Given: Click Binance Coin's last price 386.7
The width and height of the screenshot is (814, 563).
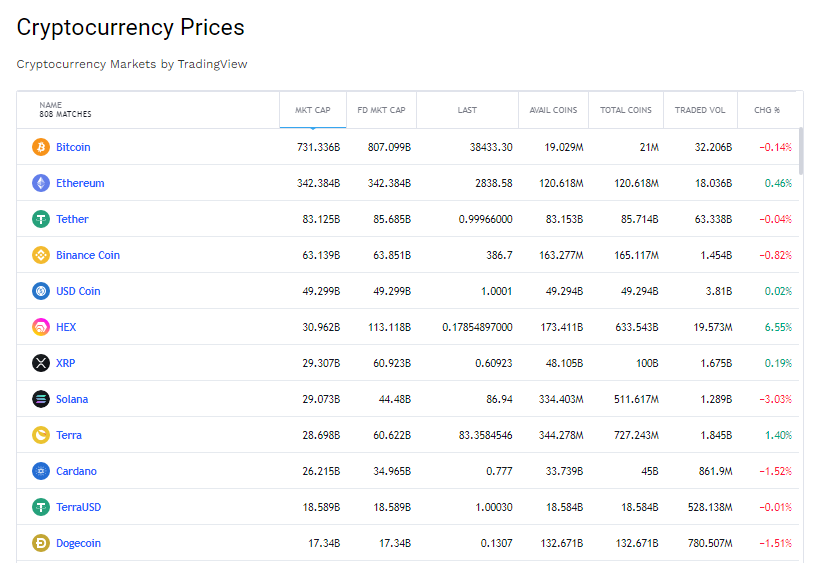Looking at the screenshot, I should click(499, 255).
